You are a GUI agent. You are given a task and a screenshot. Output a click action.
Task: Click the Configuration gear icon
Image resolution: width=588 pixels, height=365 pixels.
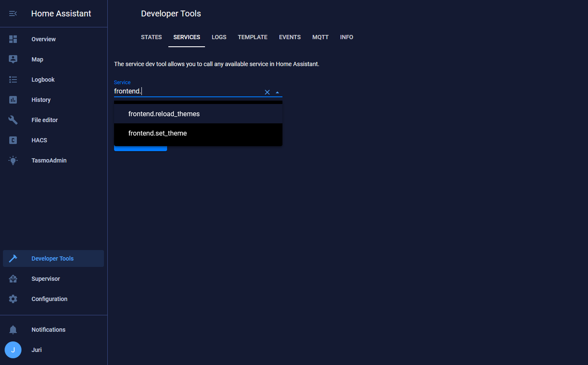point(13,299)
